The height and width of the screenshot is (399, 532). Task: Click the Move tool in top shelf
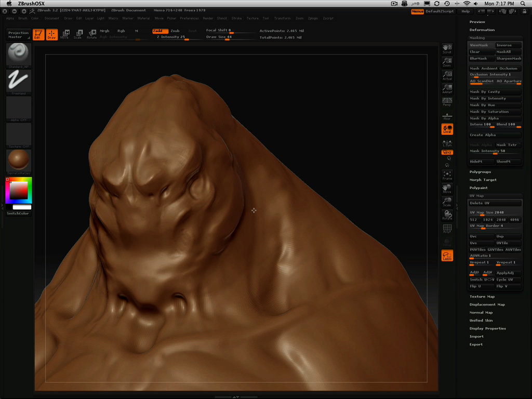[x=64, y=34]
